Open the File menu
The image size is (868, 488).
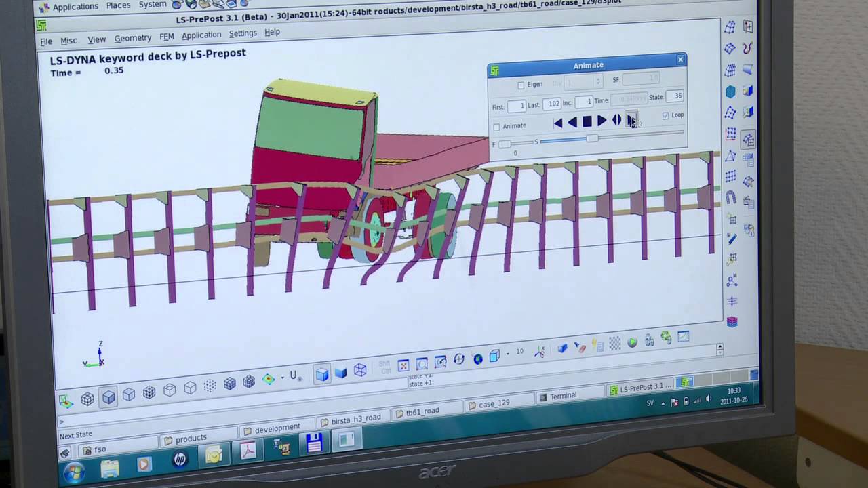click(45, 41)
